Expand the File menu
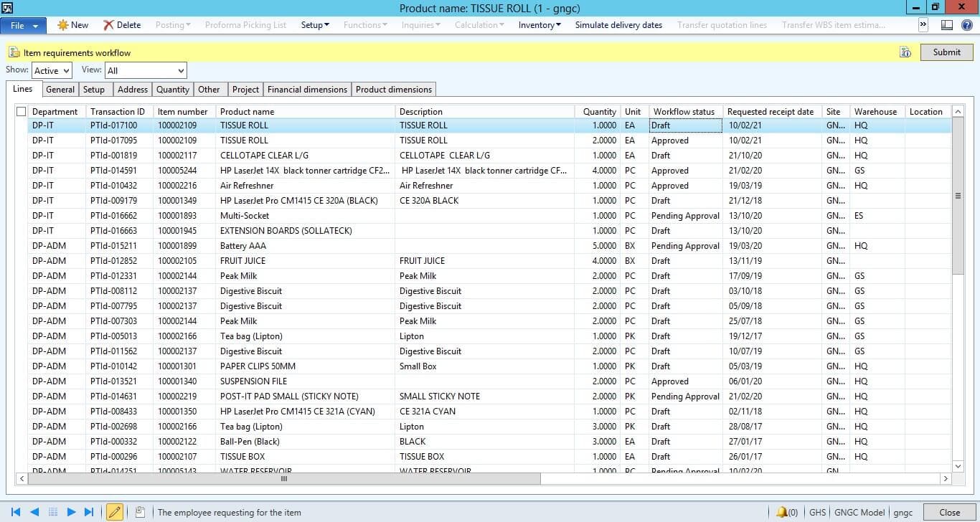980x522 pixels. point(24,25)
